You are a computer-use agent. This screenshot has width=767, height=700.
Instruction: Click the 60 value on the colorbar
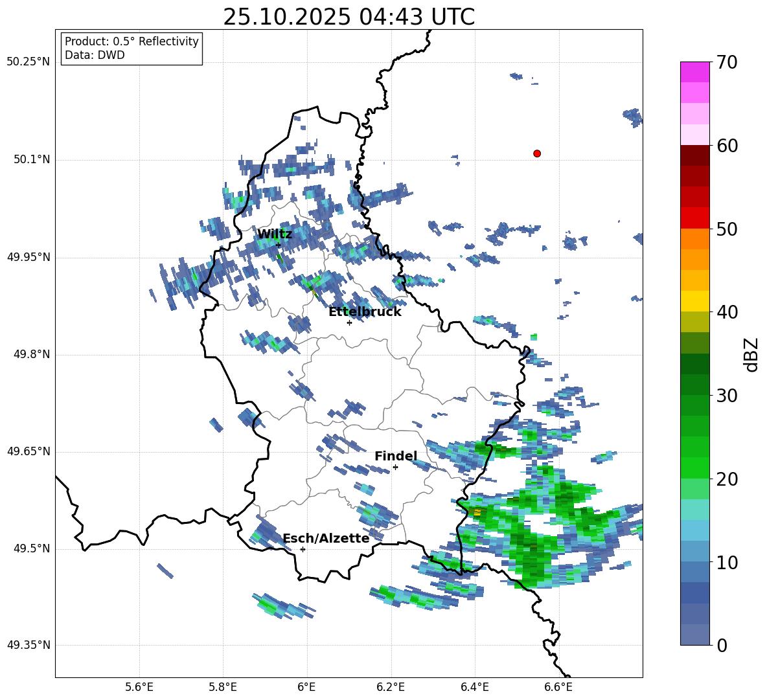click(x=728, y=146)
